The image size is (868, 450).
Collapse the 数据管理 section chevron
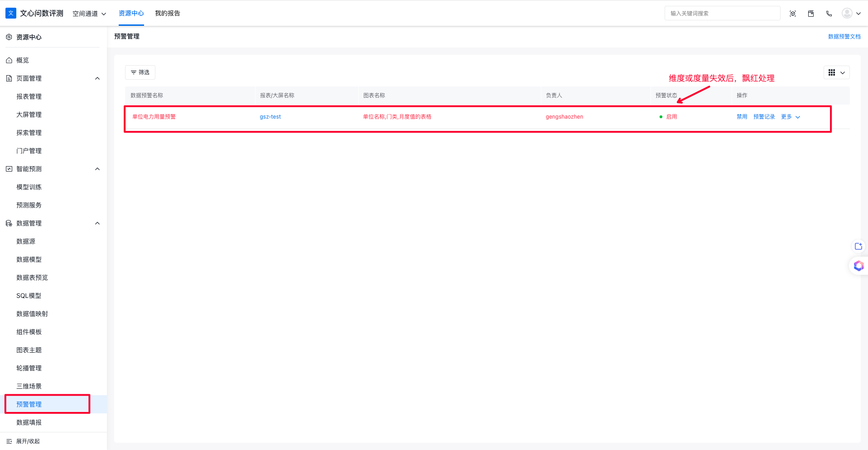coord(97,223)
